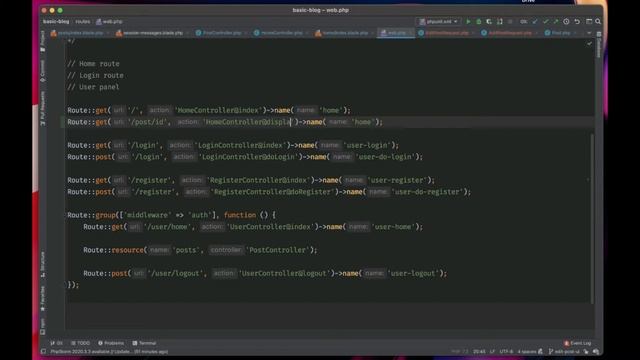Image resolution: width=640 pixels, height=360 pixels.
Task: Change file encoding UTF-8 in status bar
Action: [506, 351]
